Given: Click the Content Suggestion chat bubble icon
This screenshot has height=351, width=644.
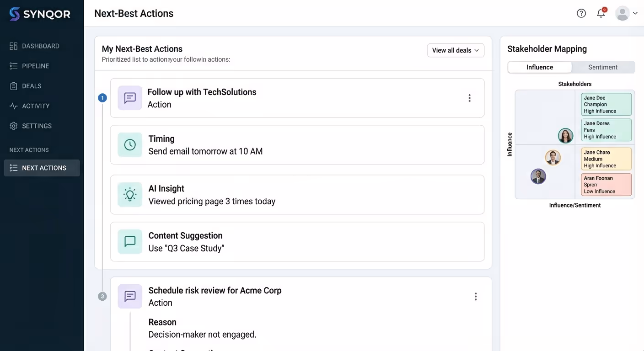Looking at the screenshot, I should (130, 242).
